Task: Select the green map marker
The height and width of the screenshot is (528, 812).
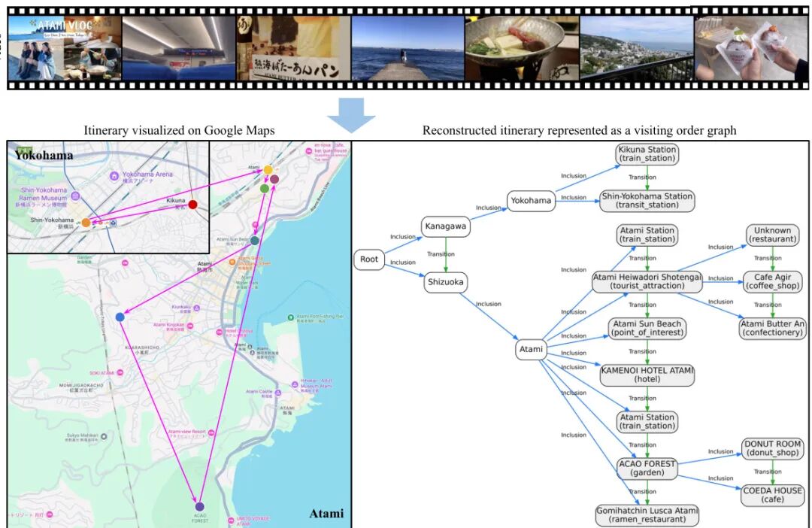Action: point(264,189)
